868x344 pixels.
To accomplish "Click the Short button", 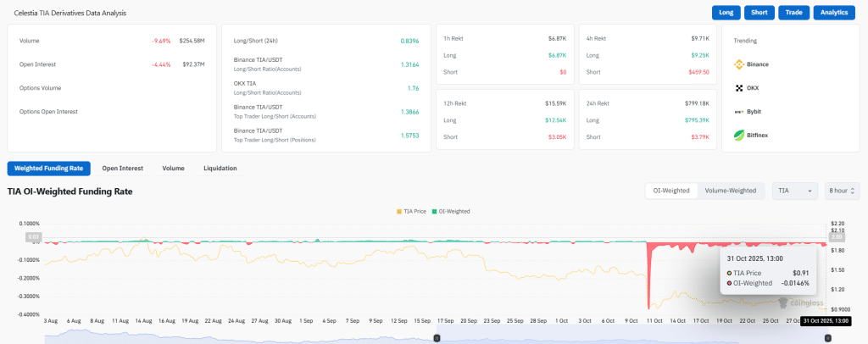I will pos(759,13).
